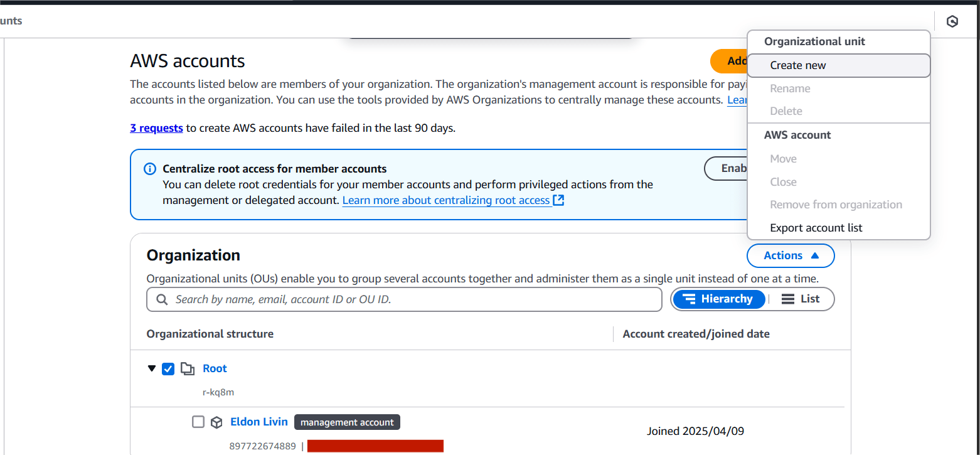Switch to Hierarchy view
The image size is (980, 455).
click(718, 299)
